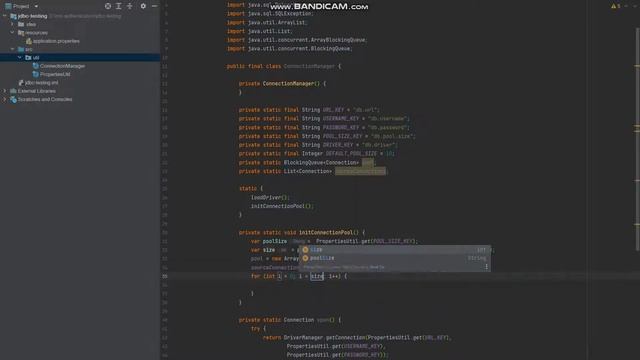Click the Collapse All icon in Project panel

tap(130, 6)
